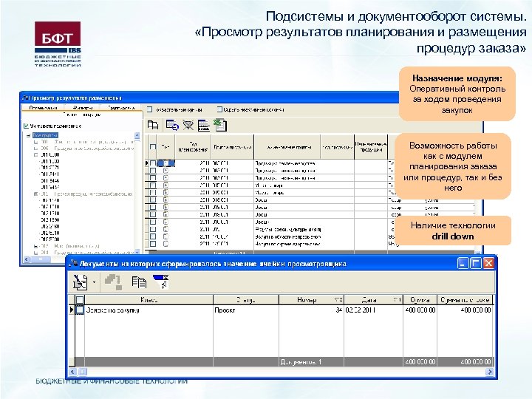Click the crossed-out filter icon in main toolbar

188,125
